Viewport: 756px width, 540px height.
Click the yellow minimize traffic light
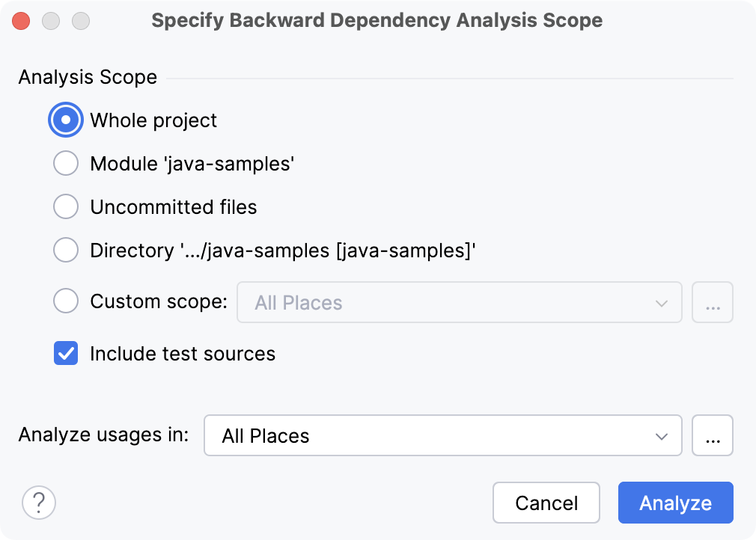pyautogui.click(x=51, y=21)
